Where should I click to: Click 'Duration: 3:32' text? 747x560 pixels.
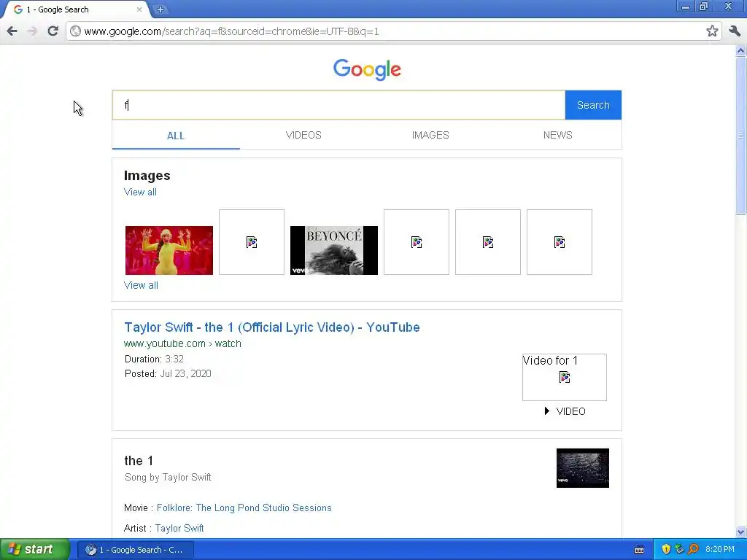(x=154, y=359)
